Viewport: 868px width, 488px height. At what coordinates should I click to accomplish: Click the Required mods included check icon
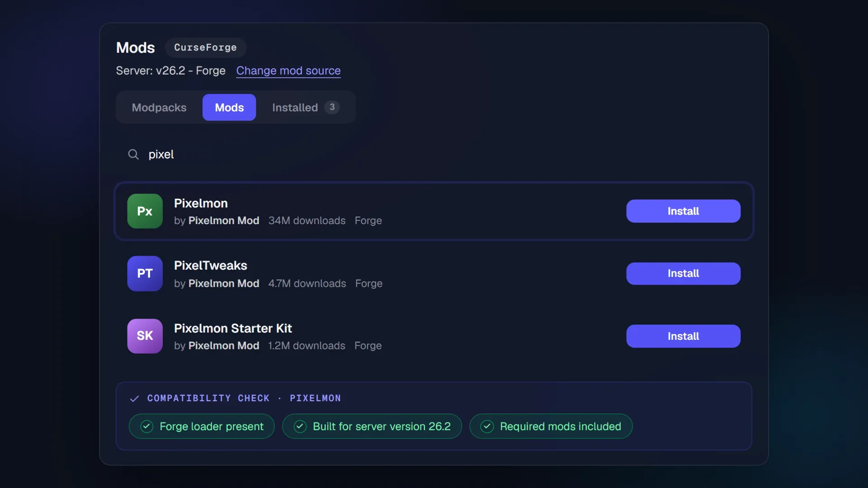click(487, 426)
